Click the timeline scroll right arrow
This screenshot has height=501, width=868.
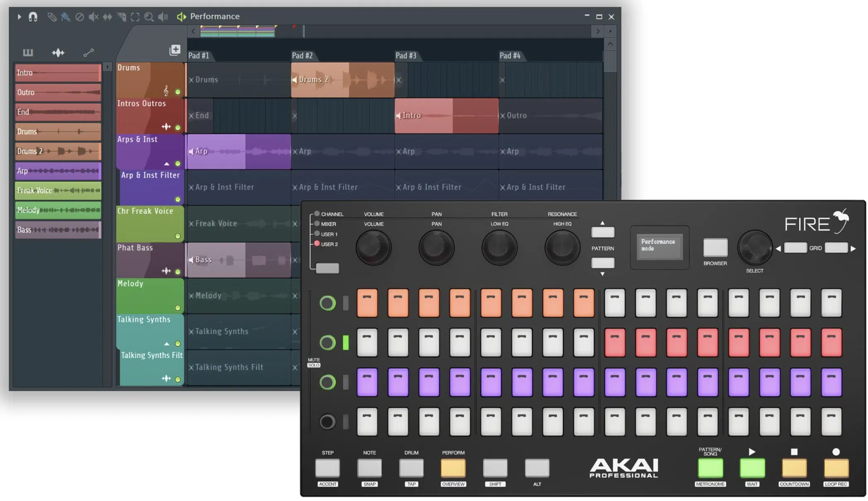[x=598, y=31]
